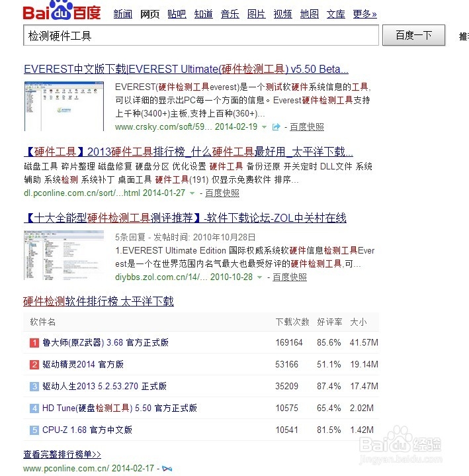Click the www.crsky.com/soft/59... URL

coord(163,127)
